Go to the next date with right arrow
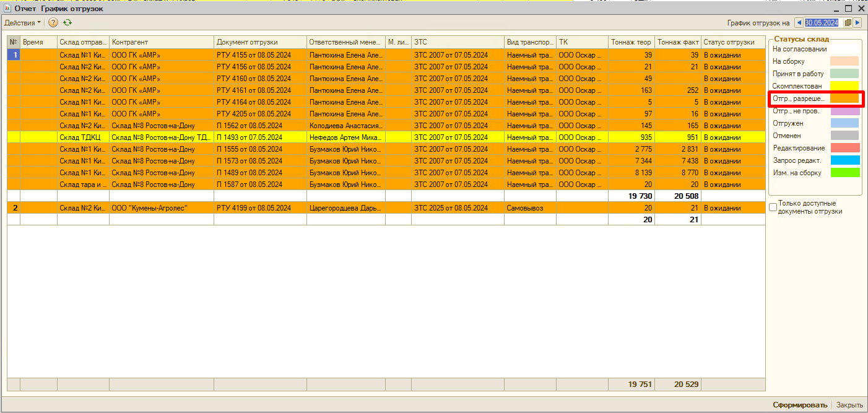Image resolution: width=868 pixels, height=413 pixels. point(857,22)
